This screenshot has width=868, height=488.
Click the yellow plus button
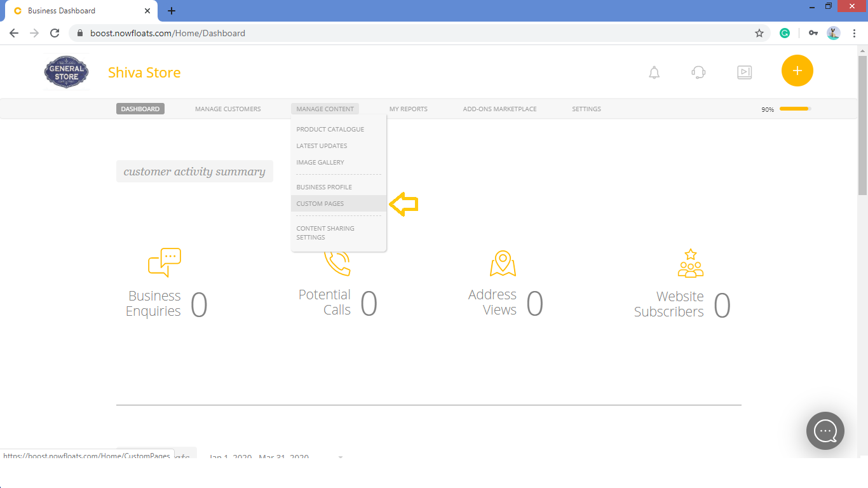[797, 71]
